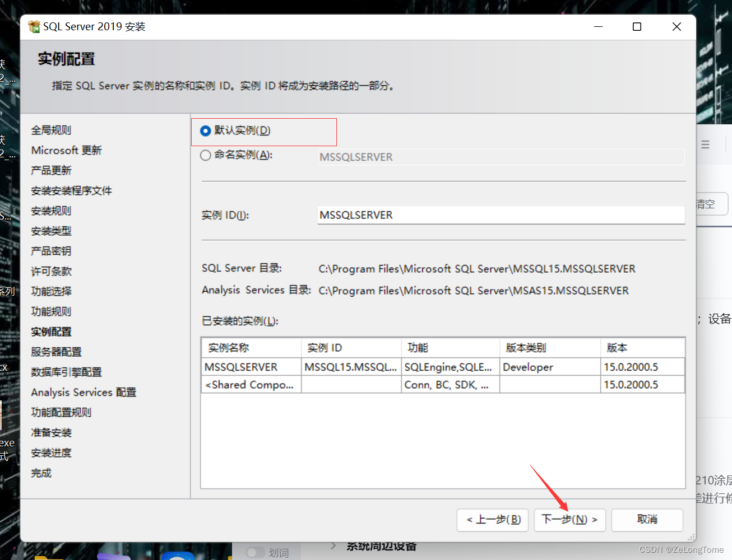Open the 安装安装程序文件 step
This screenshot has height=560, width=732.
click(x=71, y=190)
